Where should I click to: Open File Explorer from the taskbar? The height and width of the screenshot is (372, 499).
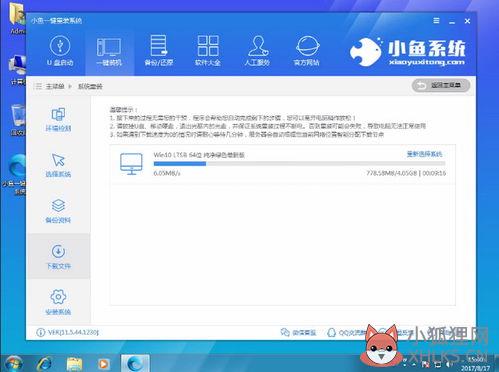coord(74,364)
